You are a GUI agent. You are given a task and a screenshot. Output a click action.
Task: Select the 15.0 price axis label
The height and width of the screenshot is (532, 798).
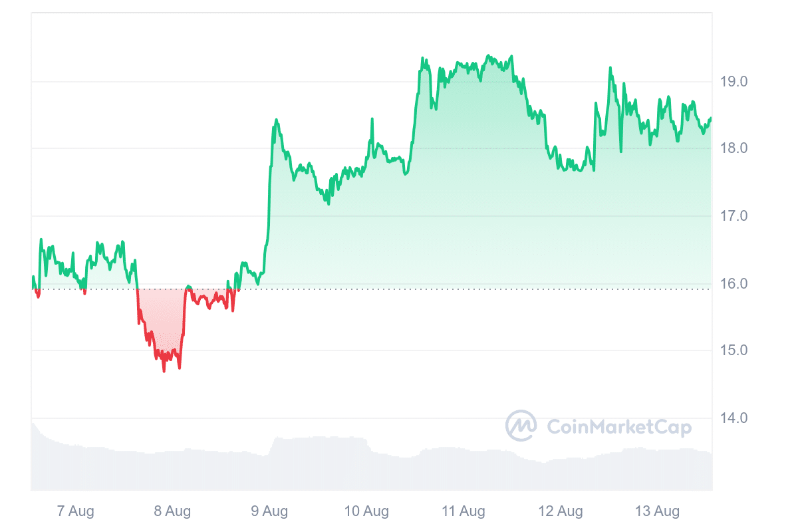[734, 350]
